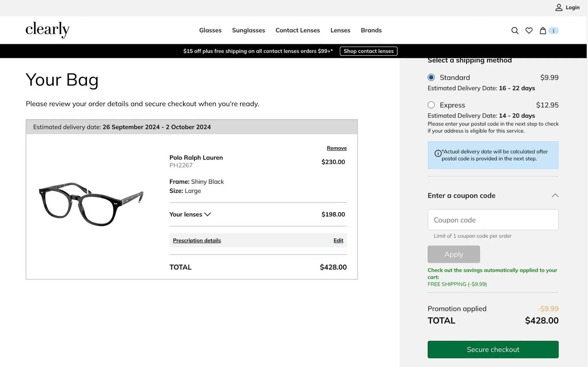Select Standard shipping method
Screen dimensions: 588x367
click(x=431, y=77)
